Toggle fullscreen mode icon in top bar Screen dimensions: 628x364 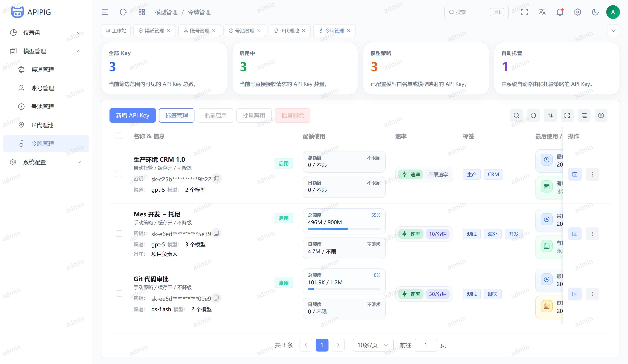pyautogui.click(x=525, y=12)
